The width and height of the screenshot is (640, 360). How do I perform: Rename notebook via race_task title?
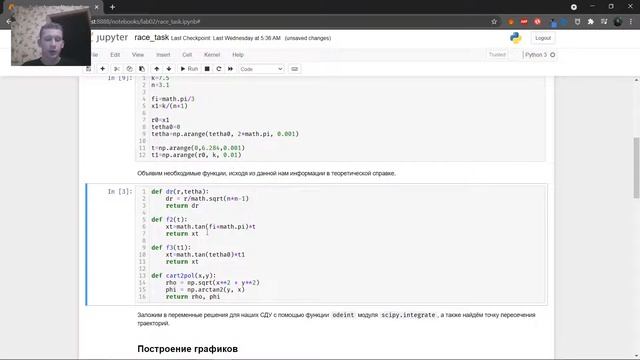point(151,38)
